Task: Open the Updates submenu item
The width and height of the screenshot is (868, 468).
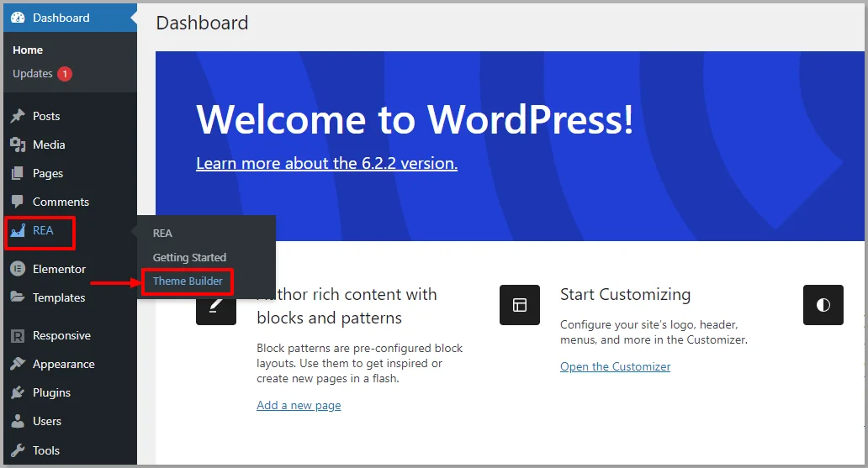Action: tap(33, 74)
